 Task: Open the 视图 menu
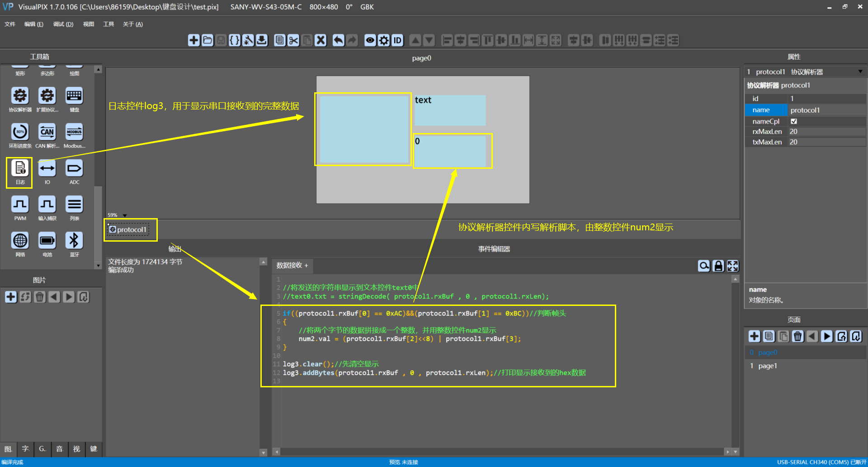click(x=89, y=24)
